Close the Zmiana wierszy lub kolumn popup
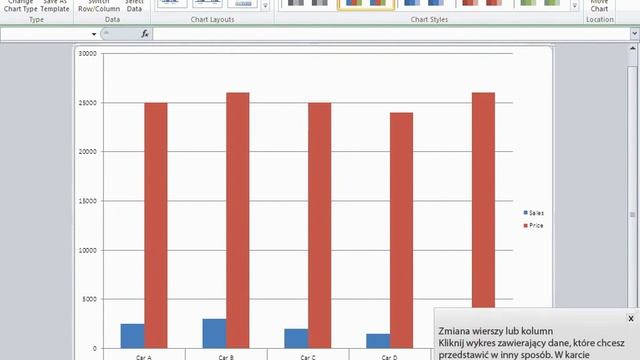 coord(631,318)
